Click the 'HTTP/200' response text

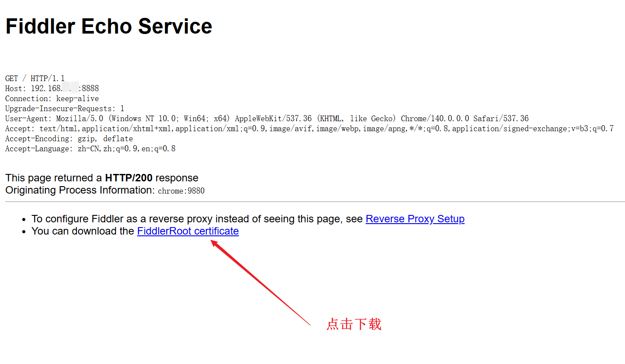click(x=129, y=178)
